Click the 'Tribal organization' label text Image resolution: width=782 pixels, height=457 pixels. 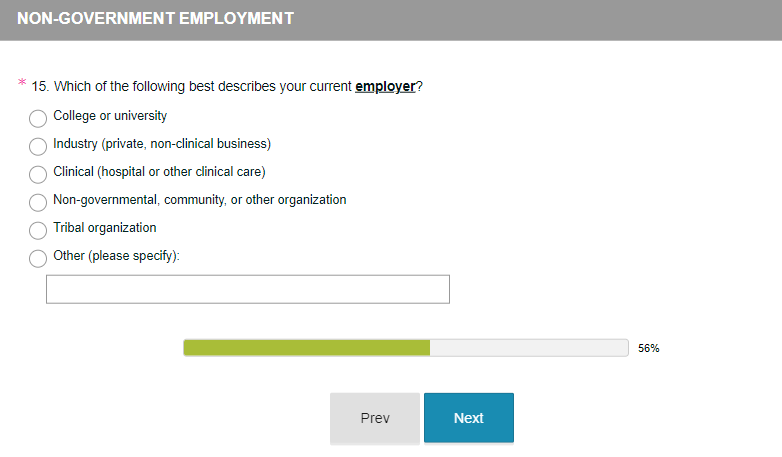click(105, 228)
